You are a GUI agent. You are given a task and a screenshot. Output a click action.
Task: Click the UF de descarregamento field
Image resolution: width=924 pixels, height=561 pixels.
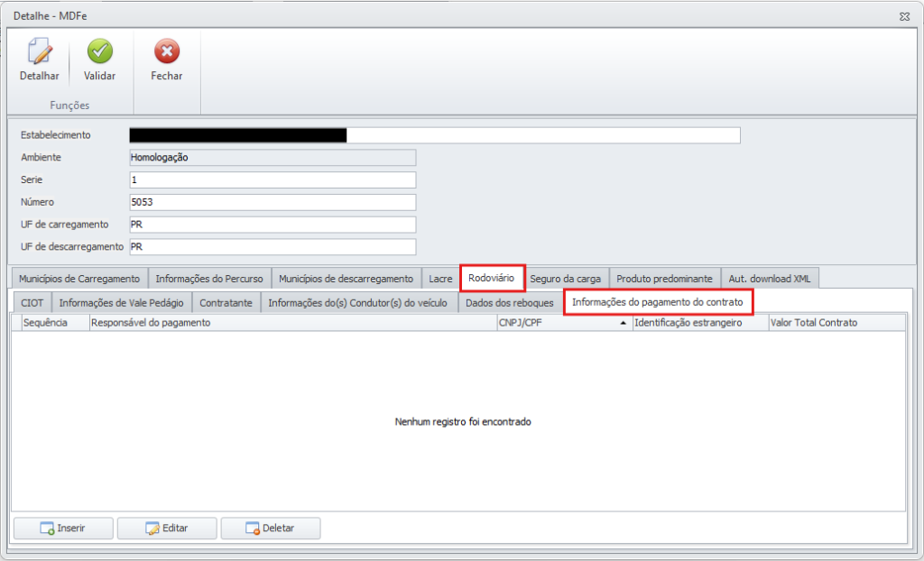tap(273, 247)
